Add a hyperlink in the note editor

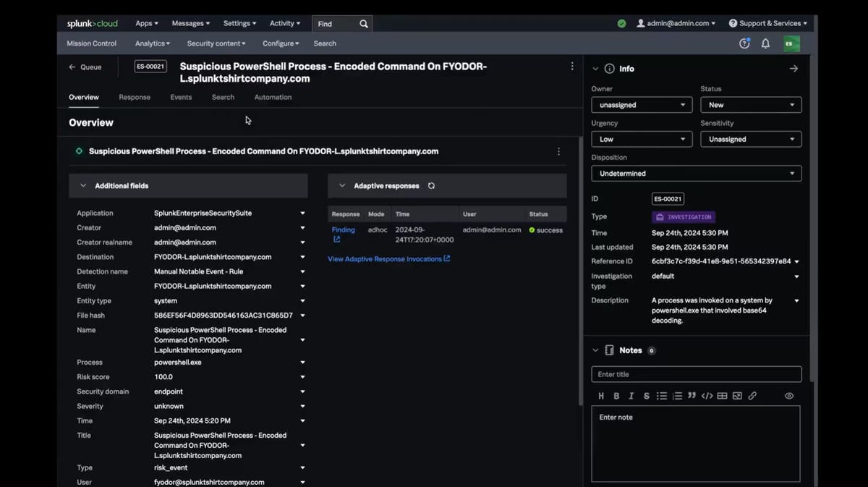[752, 396]
